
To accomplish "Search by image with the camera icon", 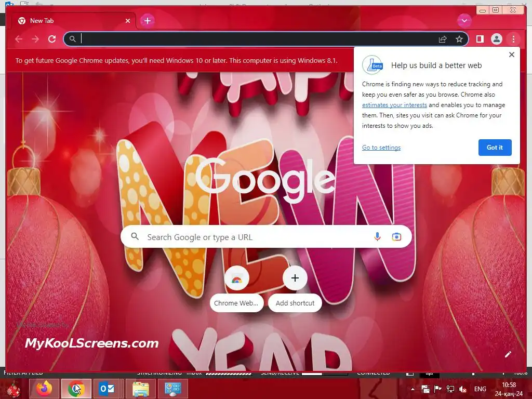I will tap(396, 236).
